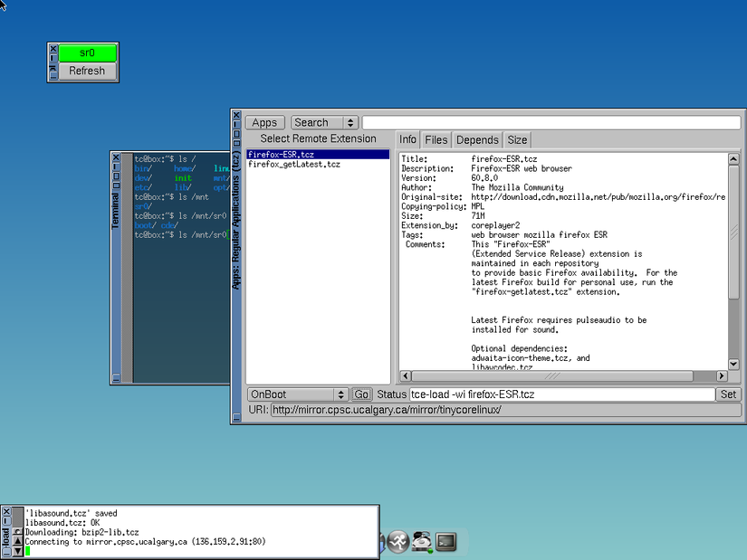The image size is (747, 560).
Task: Click the Apps button
Action: point(264,121)
